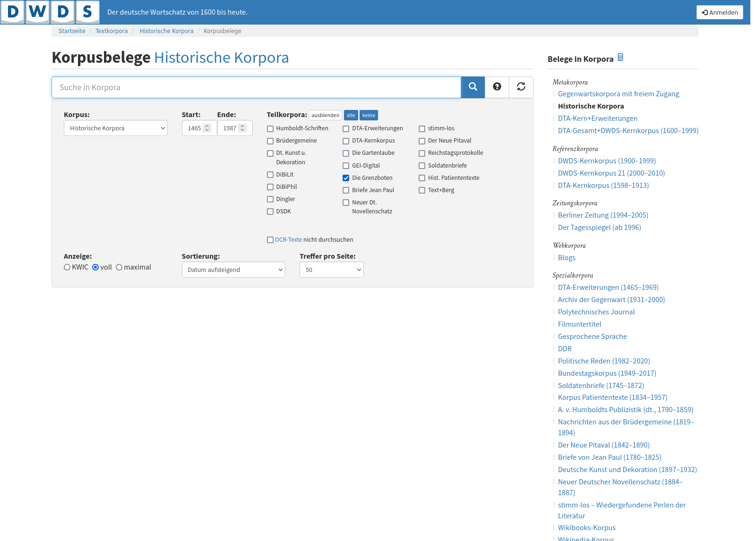Click the keine button for Teilkorpora
The width and height of the screenshot is (756, 541).
point(369,115)
